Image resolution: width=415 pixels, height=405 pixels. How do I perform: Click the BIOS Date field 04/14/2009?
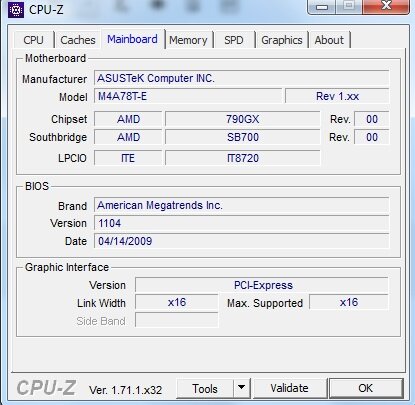click(x=242, y=241)
